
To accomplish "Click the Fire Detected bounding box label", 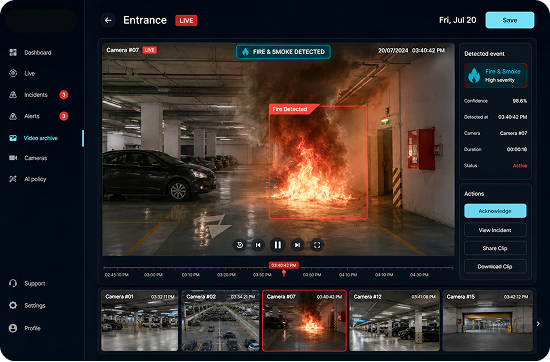I will pos(290,109).
